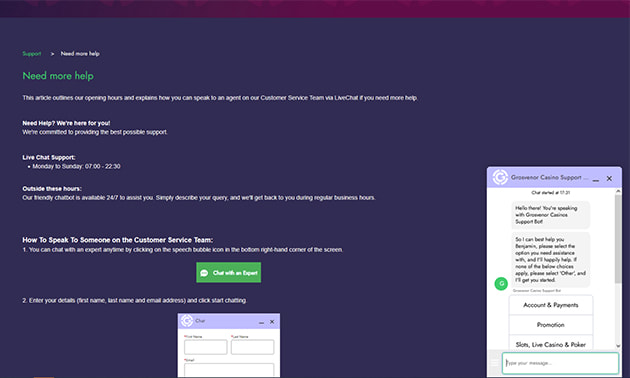Click the example chat form screenshot image

pos(229,345)
